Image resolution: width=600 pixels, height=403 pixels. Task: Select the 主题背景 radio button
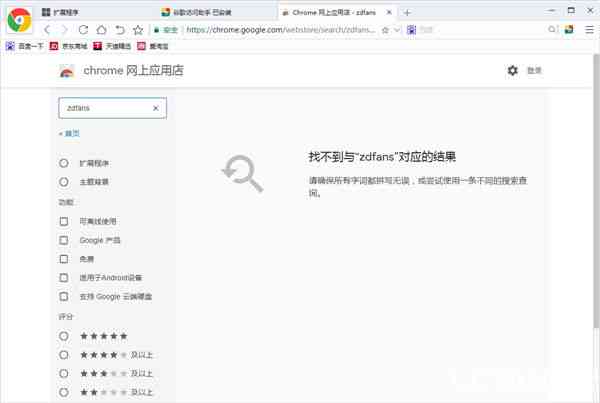64,182
